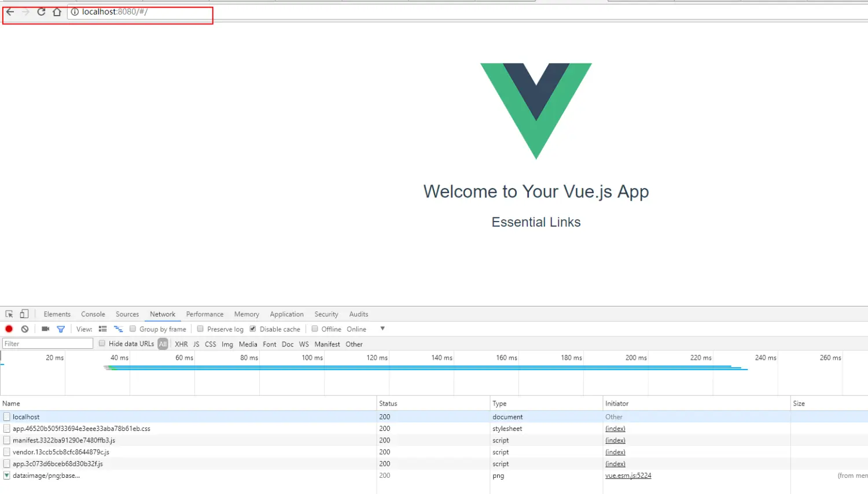
Task: Select the Network tab
Action: pyautogui.click(x=163, y=314)
